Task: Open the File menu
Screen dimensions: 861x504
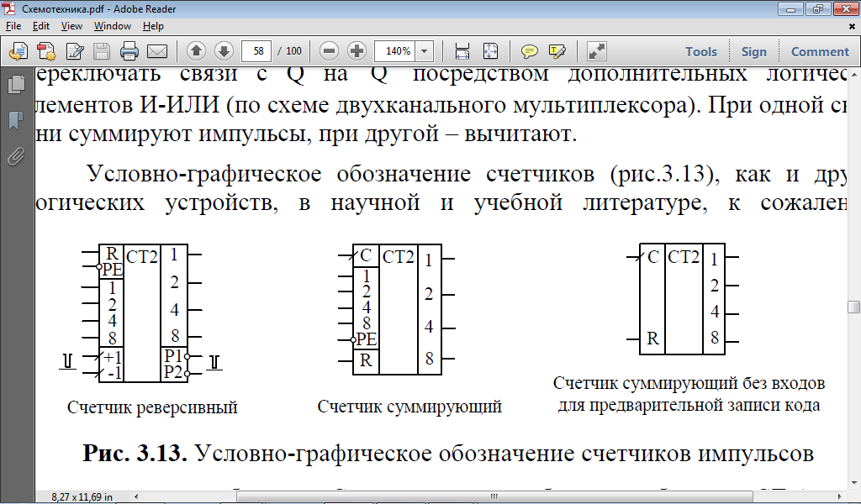Action: pyautogui.click(x=13, y=26)
